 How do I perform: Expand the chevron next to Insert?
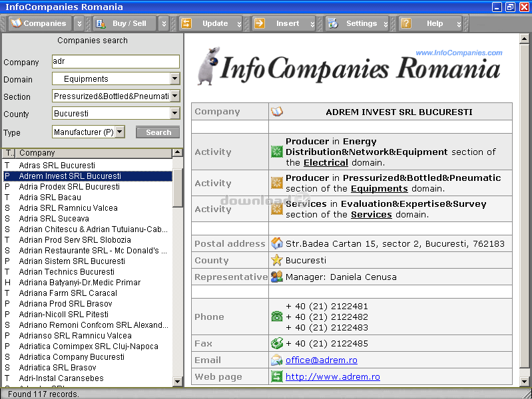(x=312, y=23)
